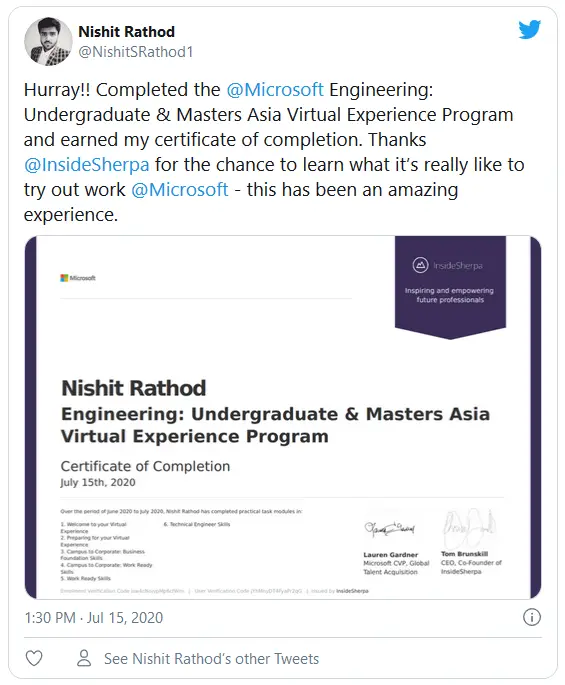Click the name Nishit Rathod on certificate
This screenshot has width=565, height=685.
(x=134, y=388)
